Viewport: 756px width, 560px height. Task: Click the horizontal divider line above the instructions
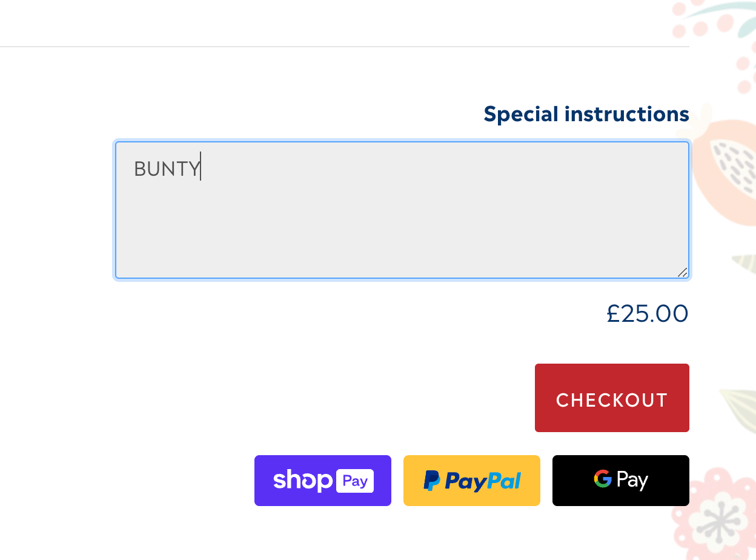pos(344,47)
